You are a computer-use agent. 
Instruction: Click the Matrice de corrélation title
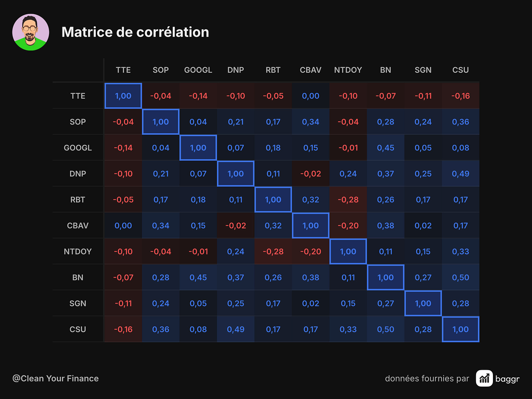[135, 32]
